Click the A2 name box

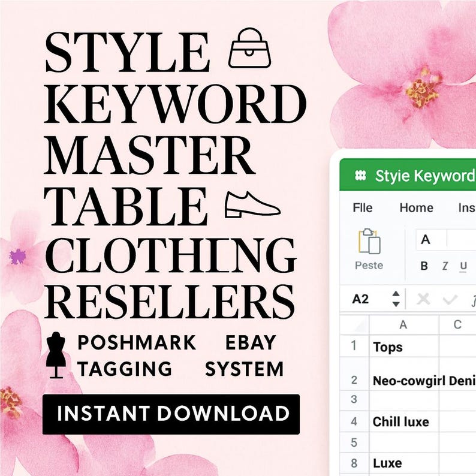pos(360,299)
